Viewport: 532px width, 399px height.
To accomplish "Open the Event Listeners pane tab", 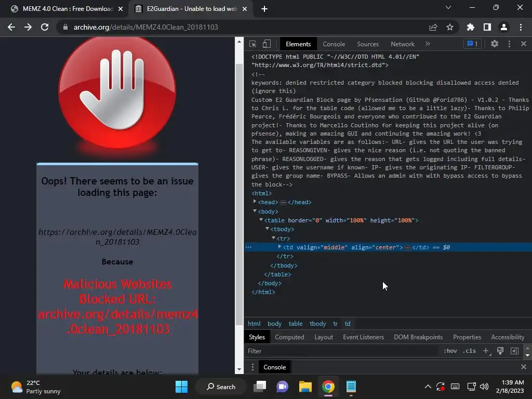I will click(363, 337).
